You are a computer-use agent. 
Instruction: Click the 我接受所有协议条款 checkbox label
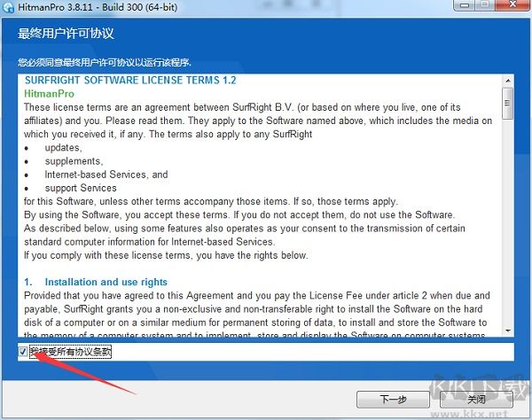click(x=71, y=352)
